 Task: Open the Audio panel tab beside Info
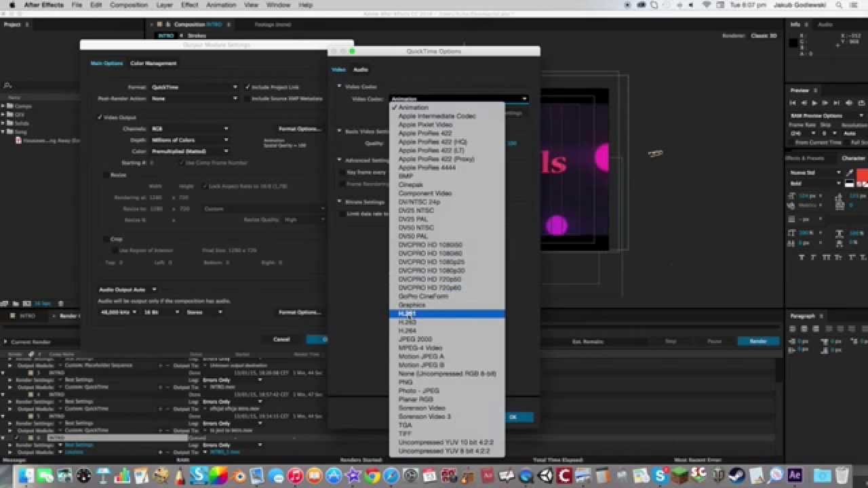(825, 25)
